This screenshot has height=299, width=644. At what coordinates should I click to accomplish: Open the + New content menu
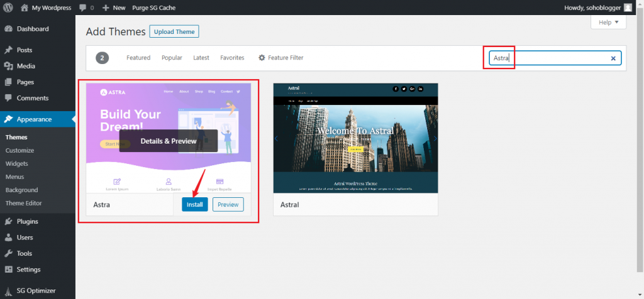114,8
